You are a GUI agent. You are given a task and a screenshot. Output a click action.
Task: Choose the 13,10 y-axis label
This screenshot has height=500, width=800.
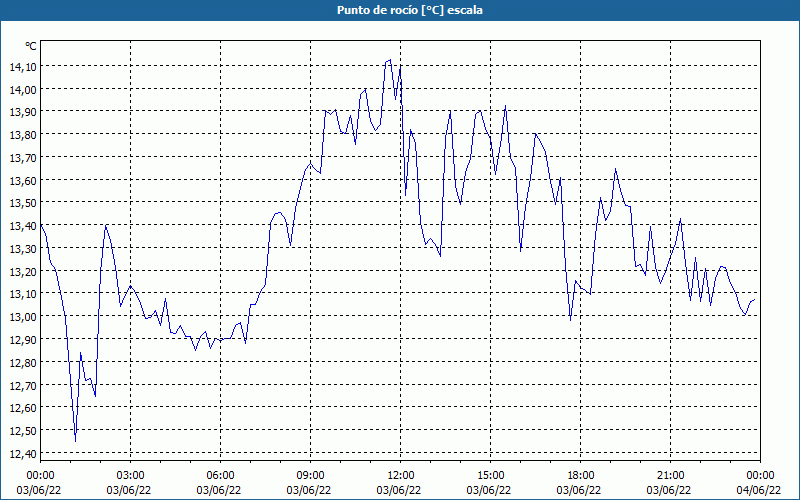tap(23, 294)
